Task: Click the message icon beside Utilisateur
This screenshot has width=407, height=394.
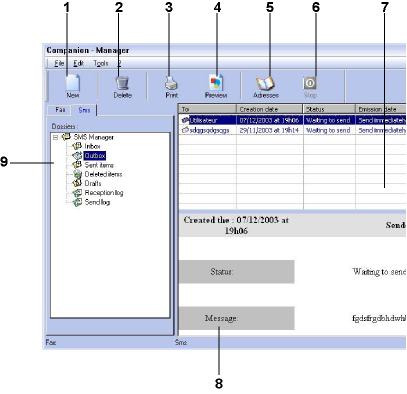Action: (x=185, y=120)
